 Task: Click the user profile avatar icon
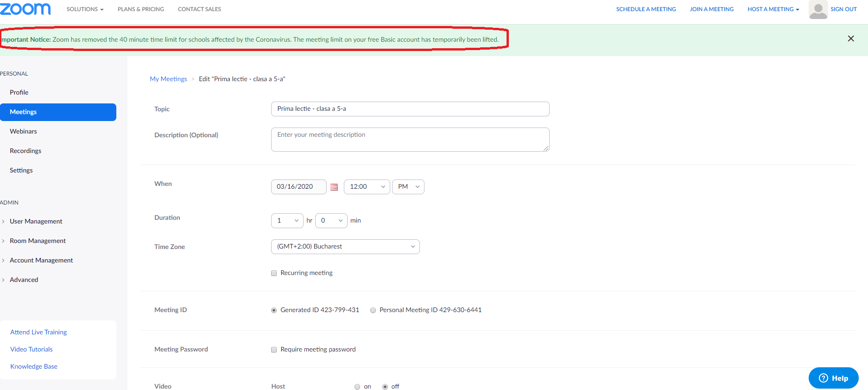pyautogui.click(x=818, y=9)
